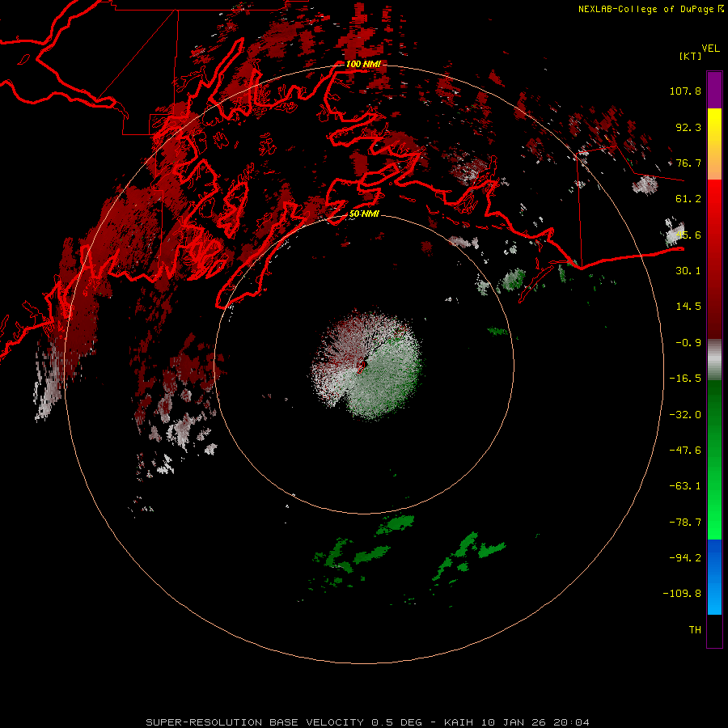728x728 pixels.
Task: Click the Super-Resolution Base Velocity caption
Action: (x=368, y=722)
